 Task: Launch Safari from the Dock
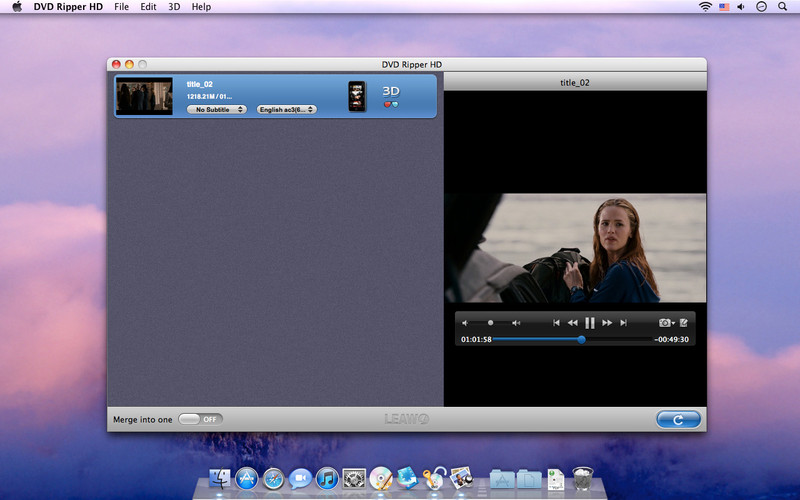[273, 479]
